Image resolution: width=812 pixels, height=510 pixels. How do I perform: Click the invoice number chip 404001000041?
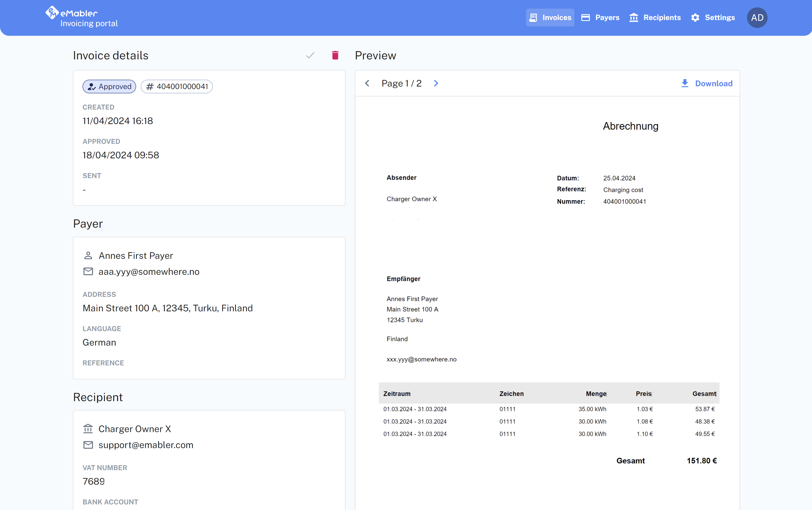[x=176, y=86]
